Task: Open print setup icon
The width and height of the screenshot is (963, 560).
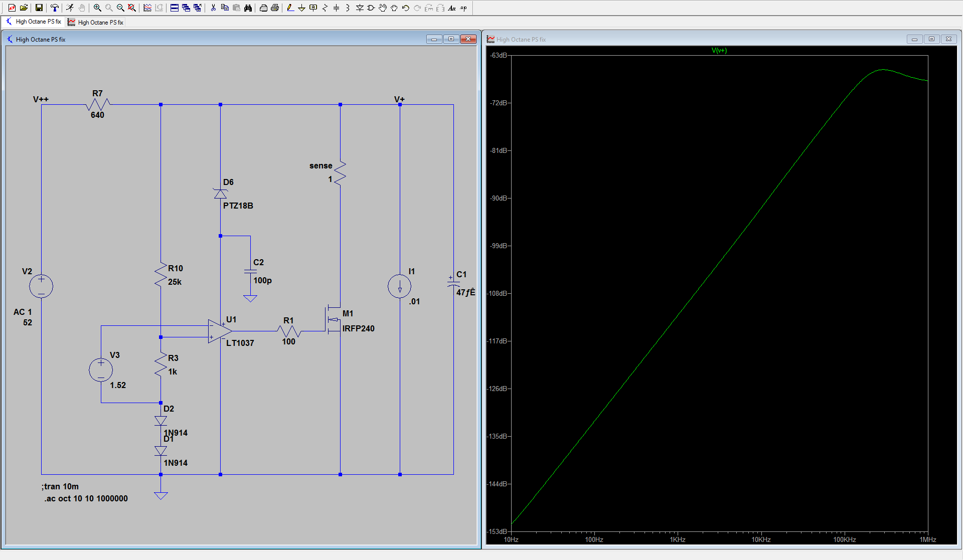Action: 263,8
